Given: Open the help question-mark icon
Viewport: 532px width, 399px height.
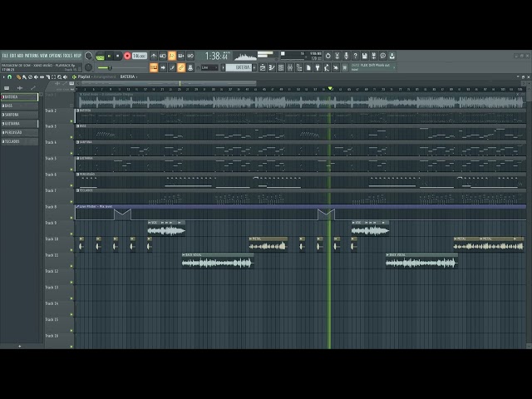Looking at the screenshot, I should pyautogui.click(x=356, y=56).
